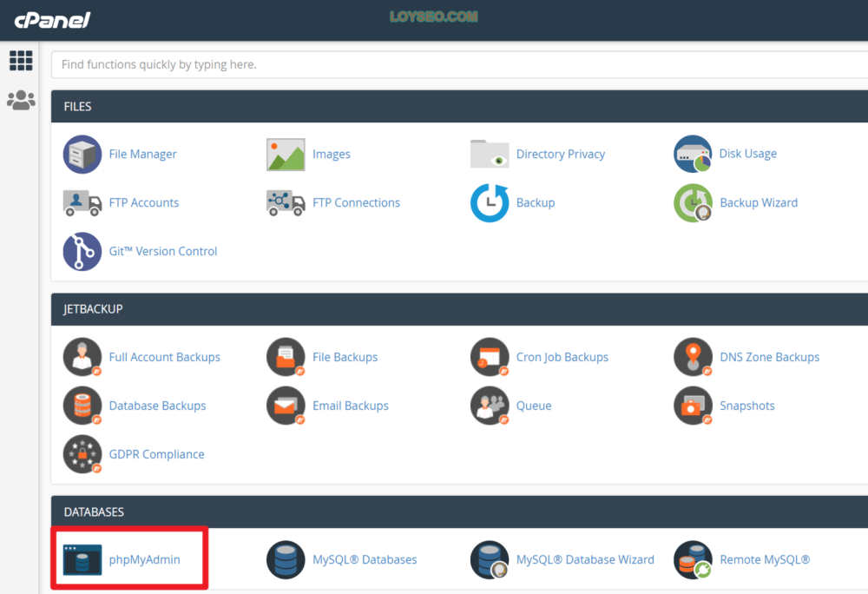
Task: Click the DNS Zone Backups icon
Action: [693, 358]
